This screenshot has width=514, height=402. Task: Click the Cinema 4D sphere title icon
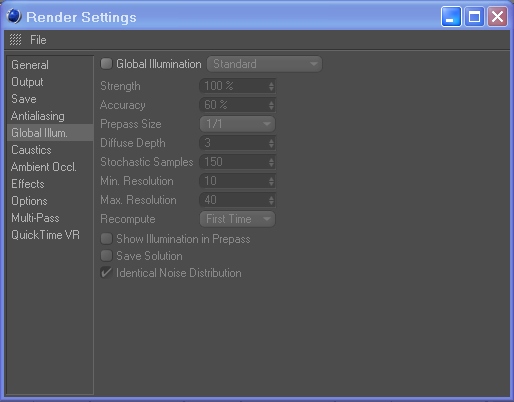point(14,16)
